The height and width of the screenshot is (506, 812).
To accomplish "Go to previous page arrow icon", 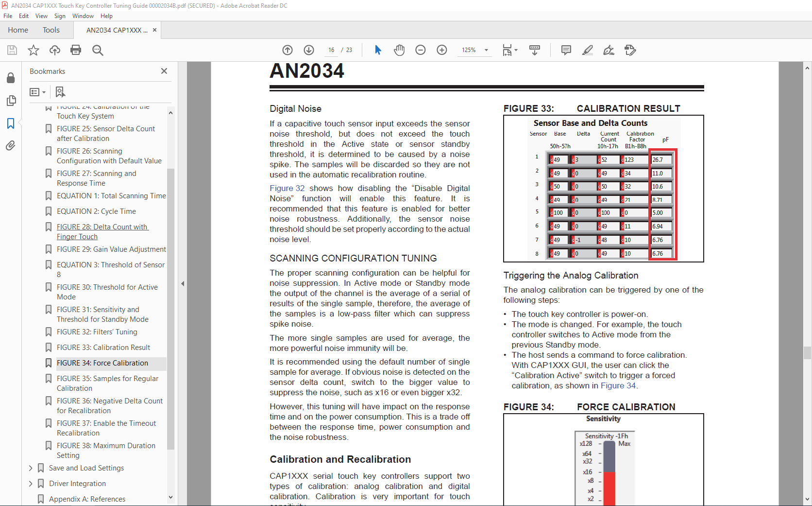I will 288,50.
